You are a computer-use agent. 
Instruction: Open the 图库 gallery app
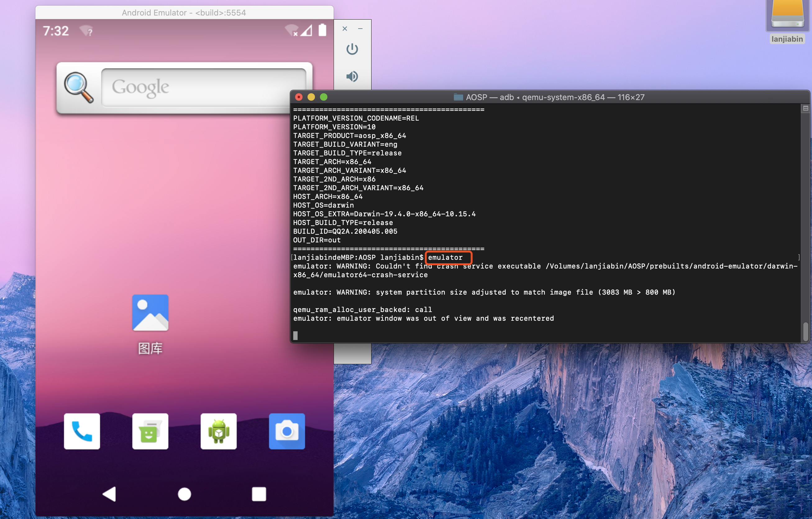150,313
